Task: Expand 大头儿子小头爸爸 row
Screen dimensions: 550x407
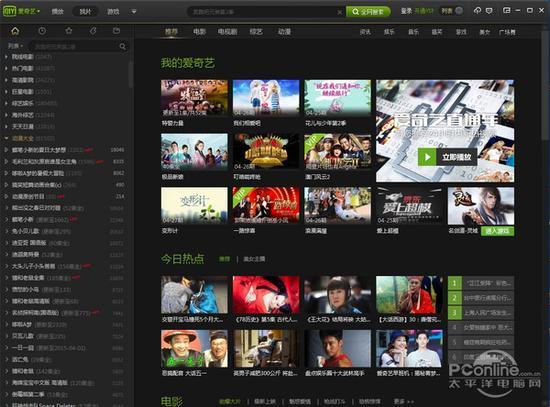Action: point(6,266)
